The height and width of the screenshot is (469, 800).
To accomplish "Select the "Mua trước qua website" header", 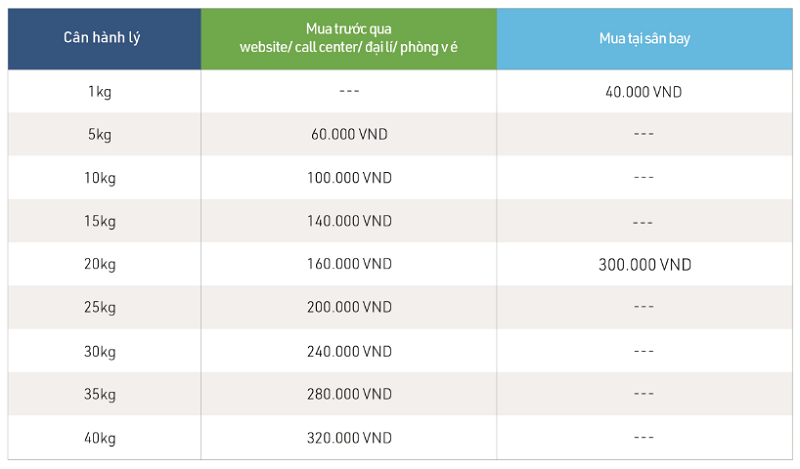I will (x=348, y=39).
